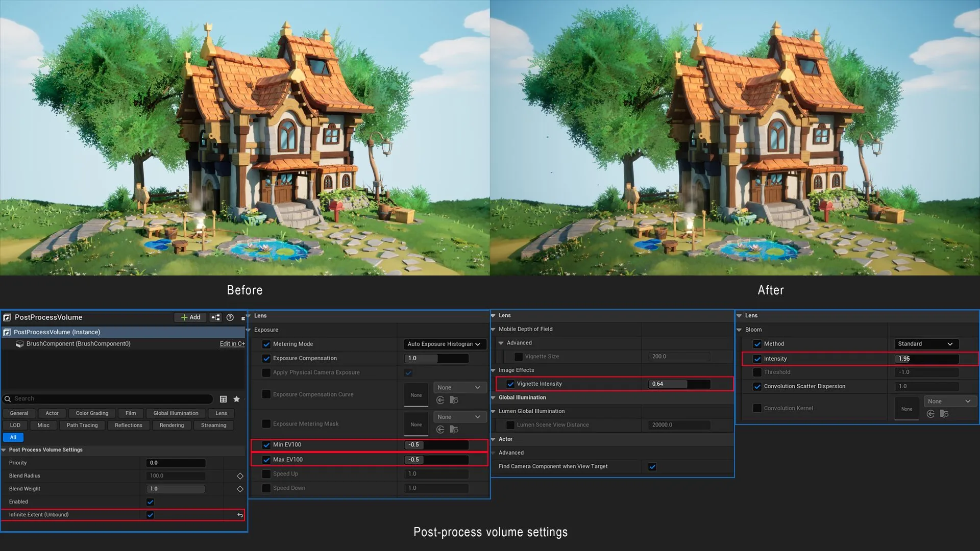Viewport: 980px width, 551px height.
Task: Click the Add component button
Action: point(190,317)
